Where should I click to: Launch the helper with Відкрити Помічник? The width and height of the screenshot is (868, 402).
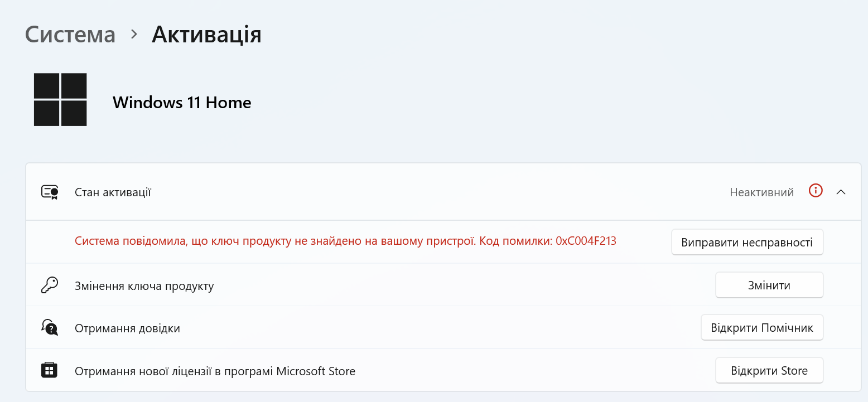point(762,327)
